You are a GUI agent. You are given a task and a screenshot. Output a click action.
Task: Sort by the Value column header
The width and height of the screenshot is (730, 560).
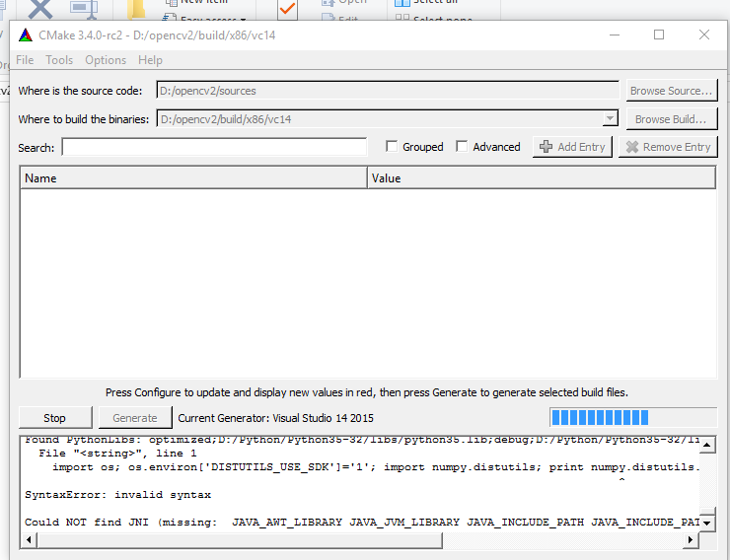(x=542, y=178)
